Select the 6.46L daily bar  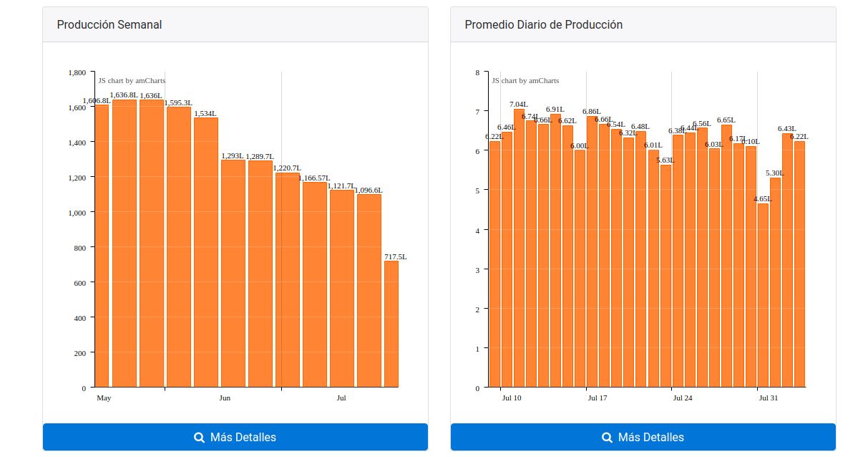point(507,260)
